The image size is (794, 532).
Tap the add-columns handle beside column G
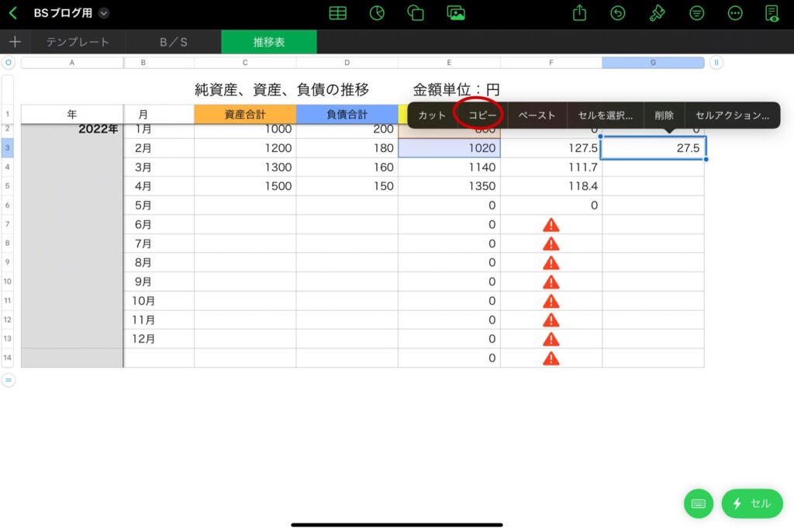tap(716, 62)
